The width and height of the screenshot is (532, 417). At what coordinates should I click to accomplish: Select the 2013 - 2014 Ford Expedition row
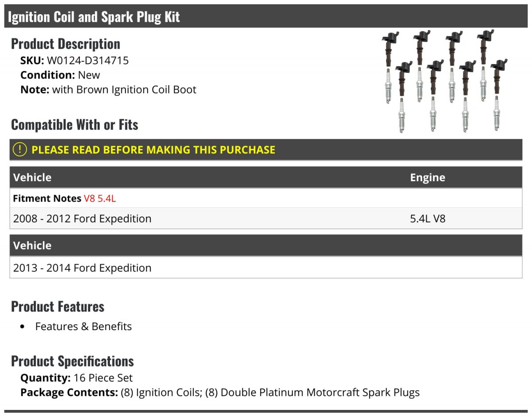[x=266, y=268]
